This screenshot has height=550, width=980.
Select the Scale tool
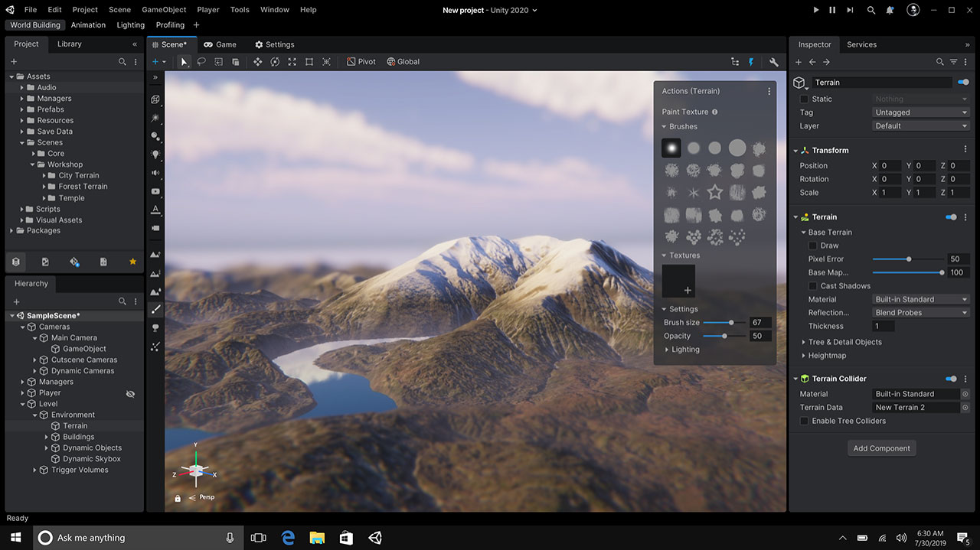pyautogui.click(x=292, y=62)
